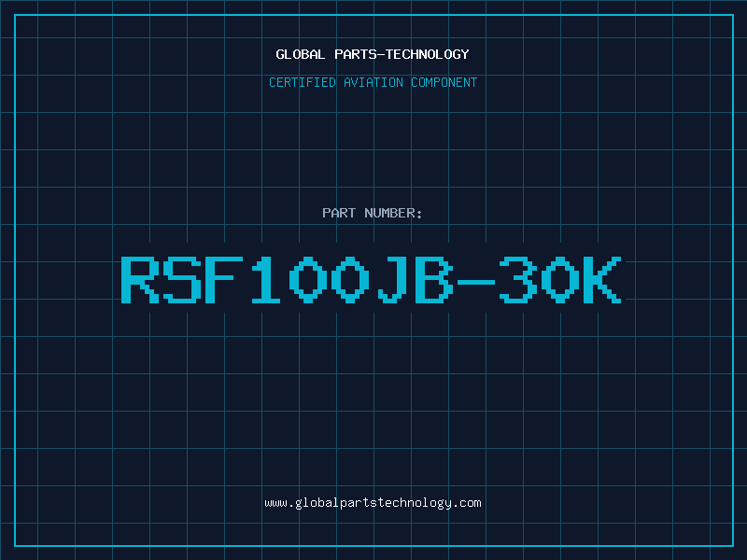Click the word GLOBAL in the heading
Image resolution: width=747 pixels, height=560 pixels.
pyautogui.click(x=301, y=54)
